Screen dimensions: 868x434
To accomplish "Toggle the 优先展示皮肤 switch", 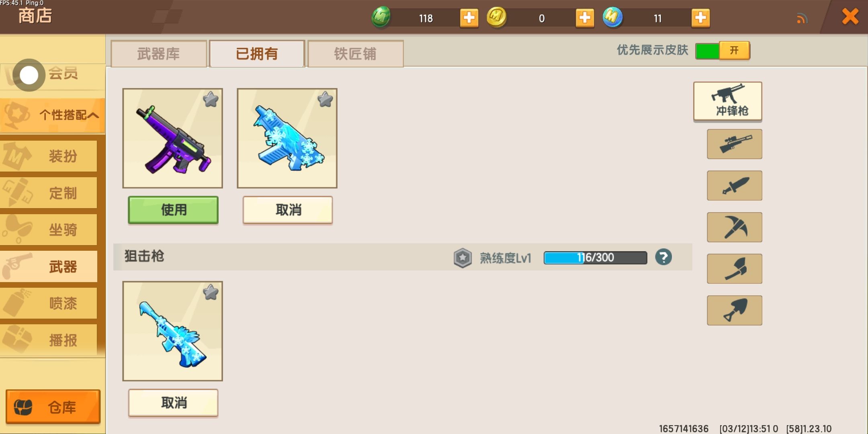I will (x=723, y=51).
